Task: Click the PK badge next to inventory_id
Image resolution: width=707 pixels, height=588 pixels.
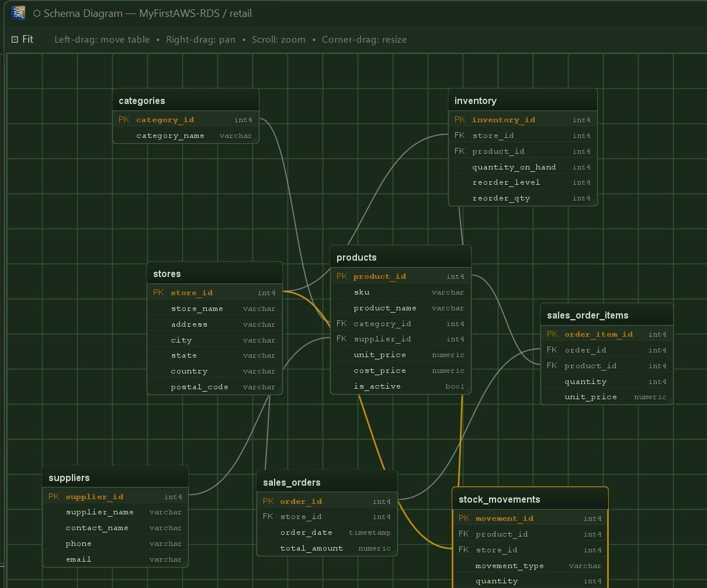Action: (x=460, y=120)
